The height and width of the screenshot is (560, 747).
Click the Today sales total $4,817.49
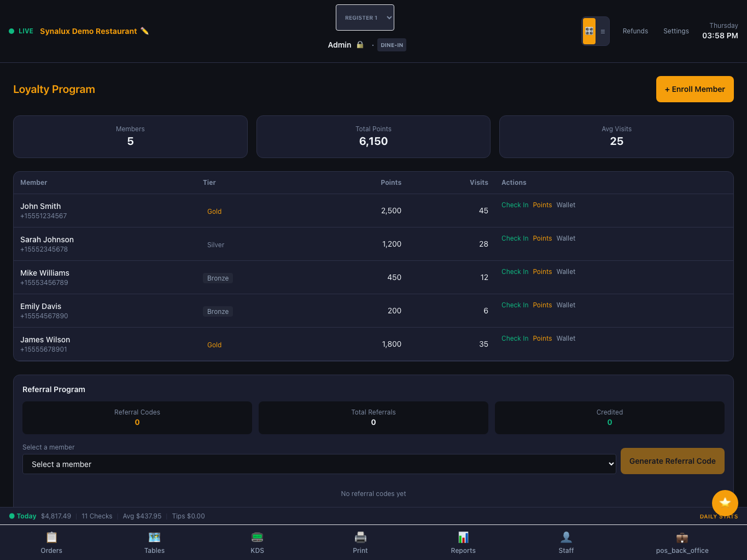click(x=56, y=516)
